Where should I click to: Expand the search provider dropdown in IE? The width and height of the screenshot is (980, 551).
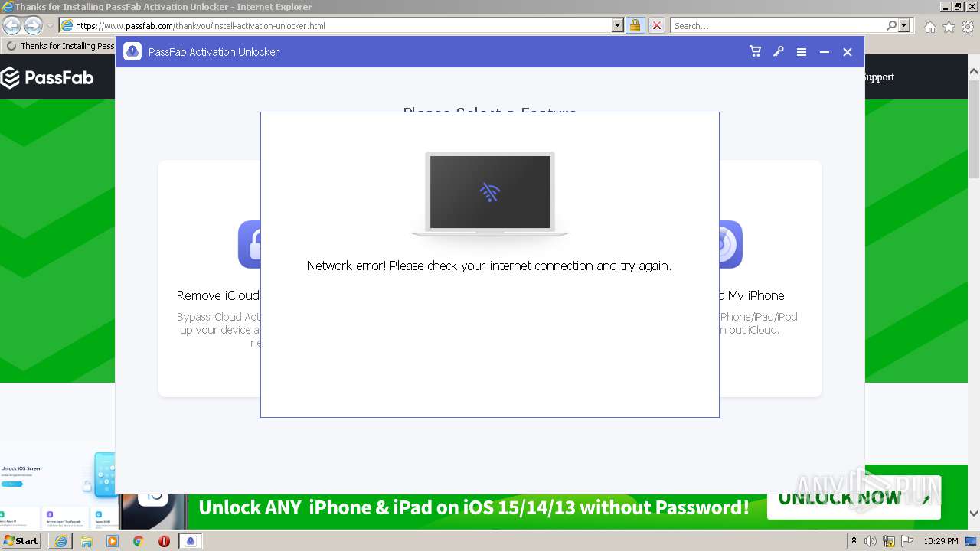coord(905,25)
